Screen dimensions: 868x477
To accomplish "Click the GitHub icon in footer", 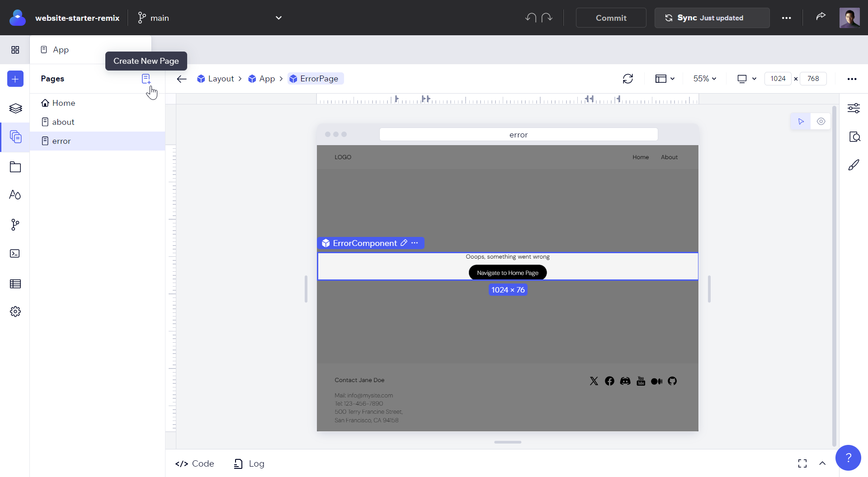I will pos(672,381).
